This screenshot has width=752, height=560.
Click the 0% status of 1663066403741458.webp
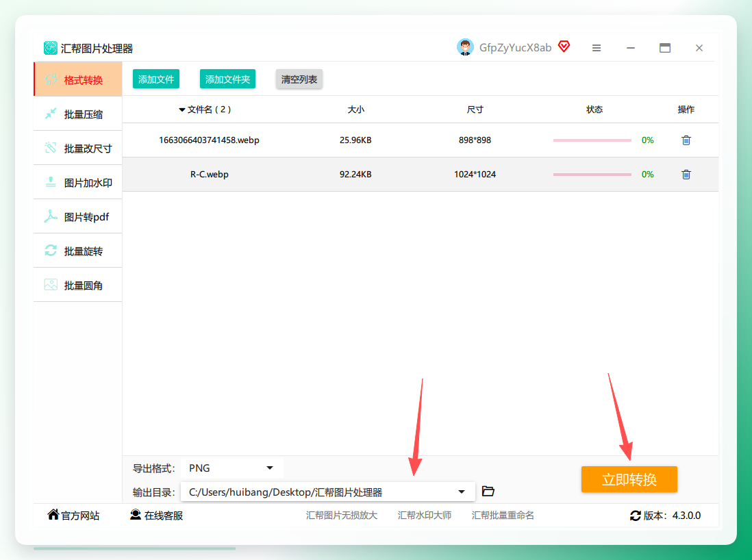(x=647, y=140)
